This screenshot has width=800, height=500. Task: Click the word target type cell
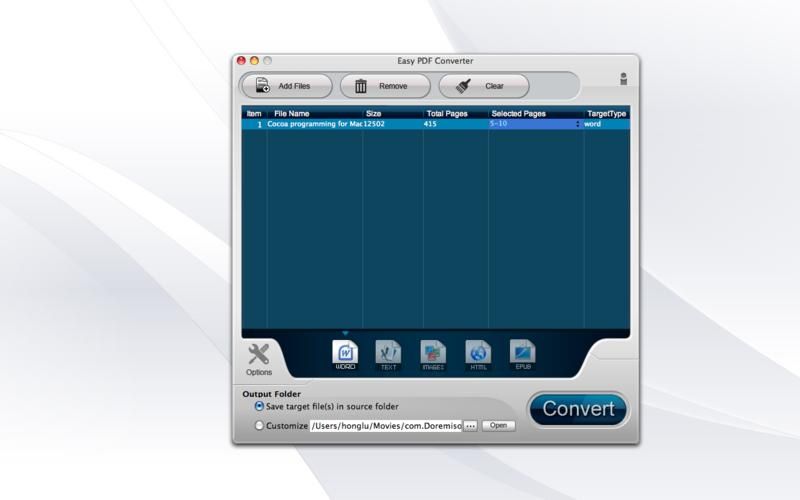click(607, 124)
